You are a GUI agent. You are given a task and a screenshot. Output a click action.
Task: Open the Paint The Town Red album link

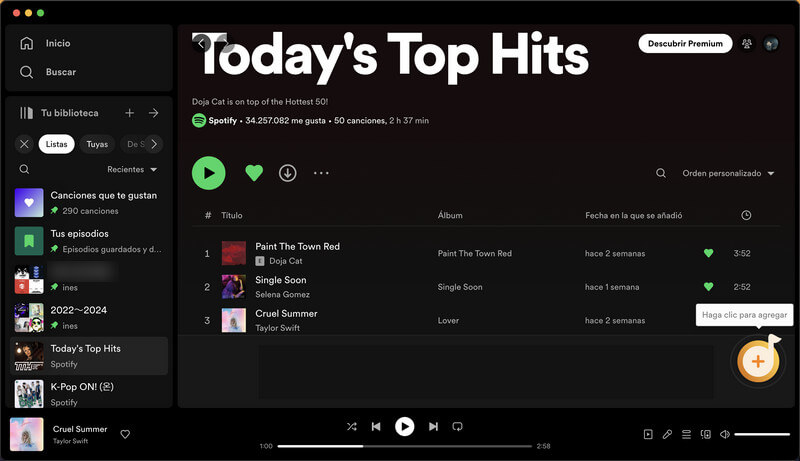(x=474, y=253)
